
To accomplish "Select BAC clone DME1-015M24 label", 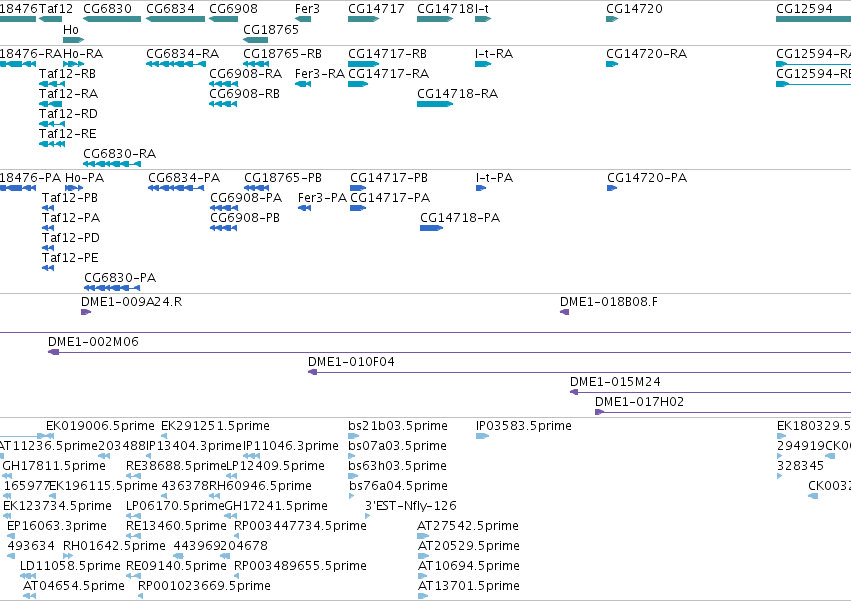I will tap(615, 382).
